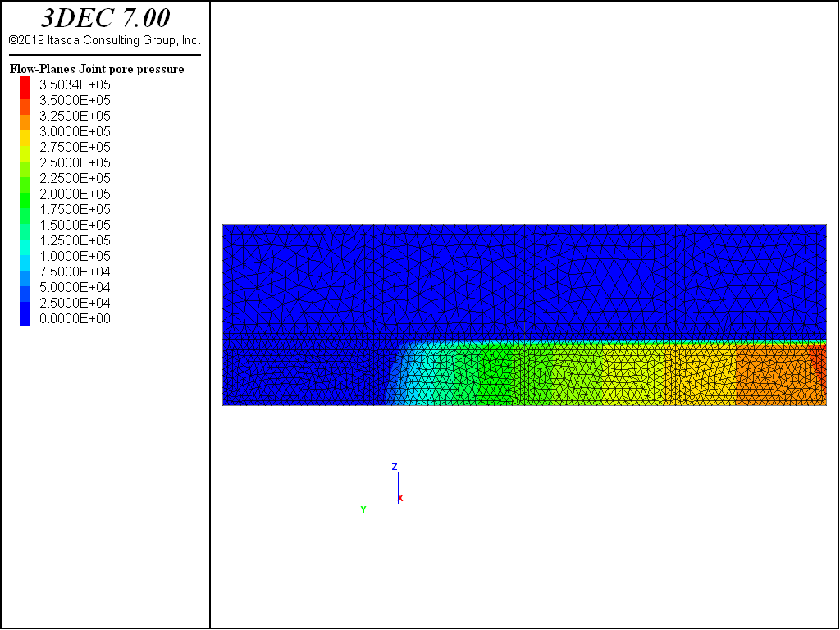Image resolution: width=840 pixels, height=630 pixels.
Task: Click legend value 3.5034E+05
Action: 75,84
